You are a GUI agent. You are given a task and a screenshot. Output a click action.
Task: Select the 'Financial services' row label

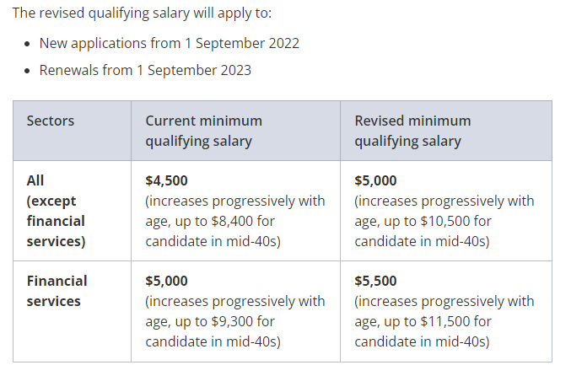point(57,291)
